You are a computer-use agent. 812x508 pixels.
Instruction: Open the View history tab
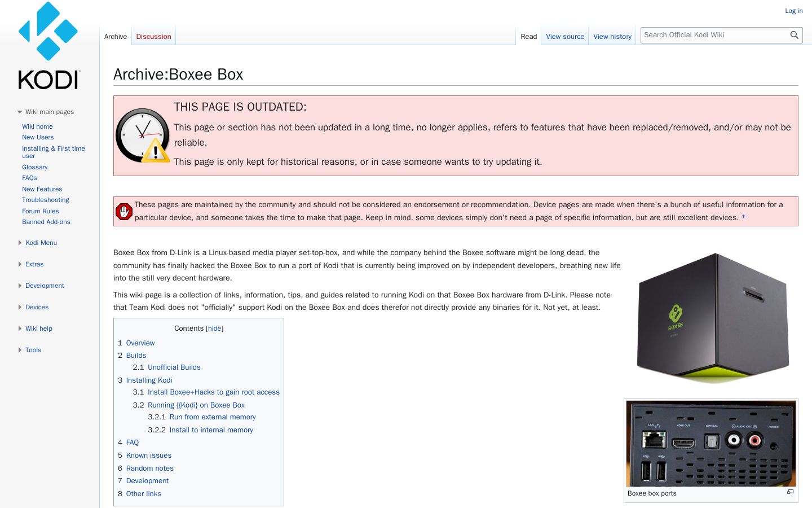coord(612,37)
